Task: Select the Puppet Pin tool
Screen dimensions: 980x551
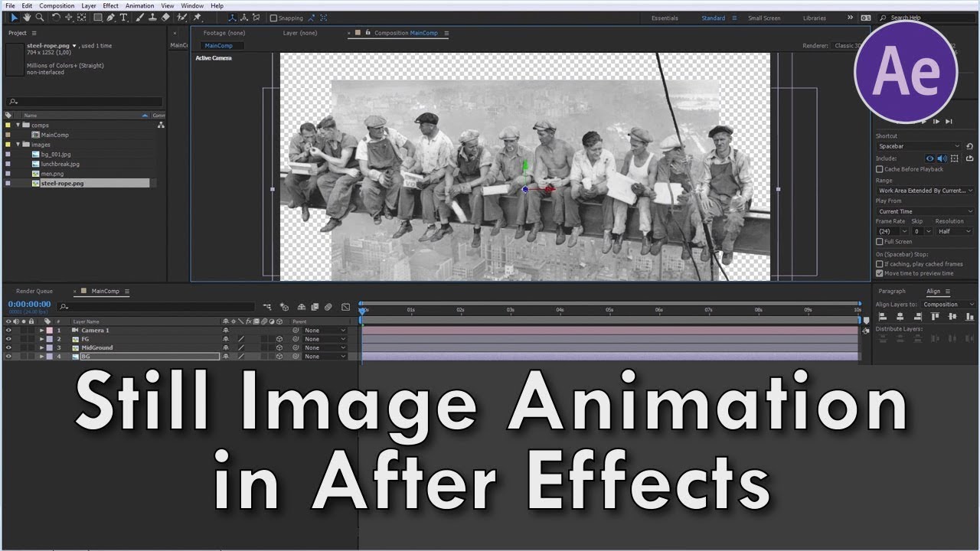Action: [x=198, y=18]
